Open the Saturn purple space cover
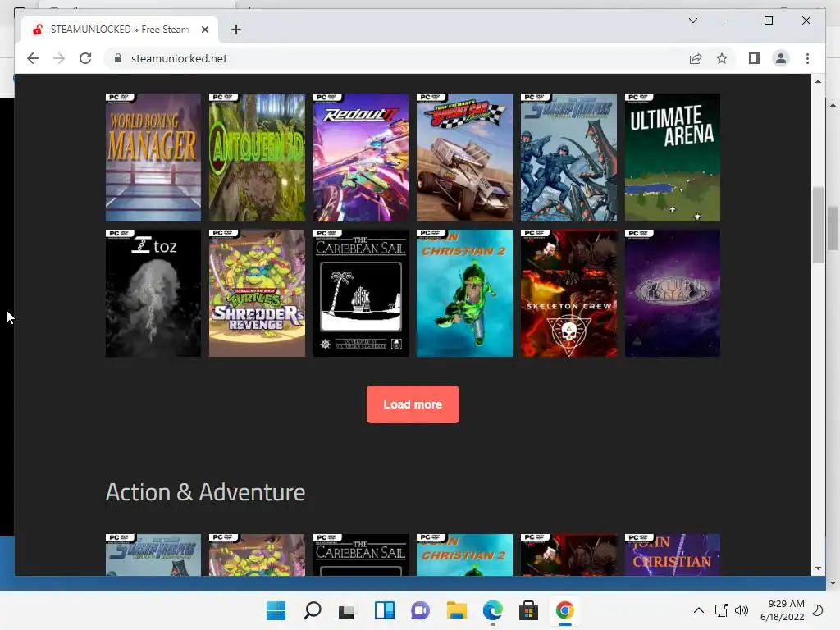Image resolution: width=840 pixels, height=630 pixels. tap(673, 293)
